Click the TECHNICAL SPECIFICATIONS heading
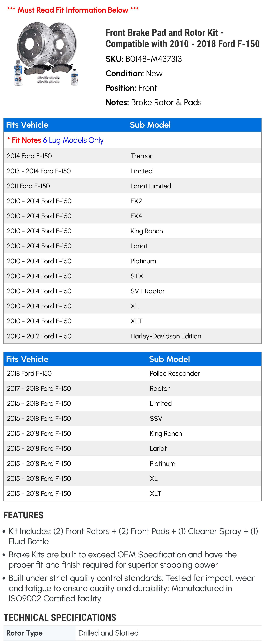The image size is (265, 644). coord(60,617)
